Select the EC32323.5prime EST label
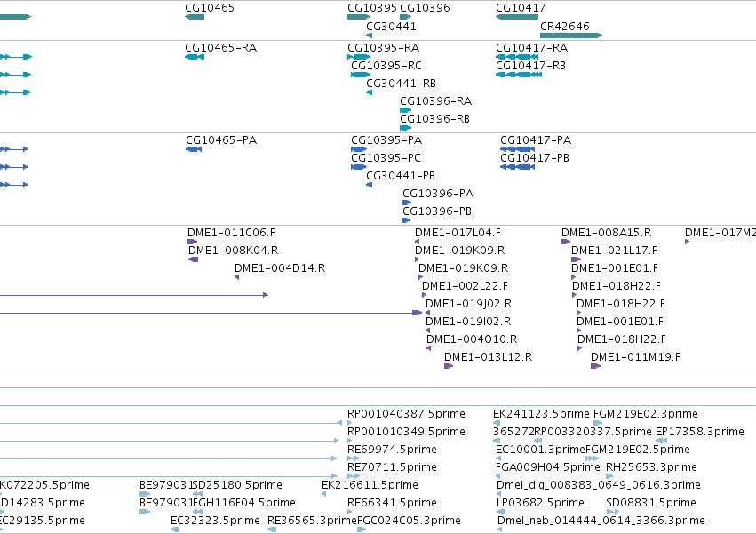This screenshot has width=756, height=534. pyautogui.click(x=216, y=521)
